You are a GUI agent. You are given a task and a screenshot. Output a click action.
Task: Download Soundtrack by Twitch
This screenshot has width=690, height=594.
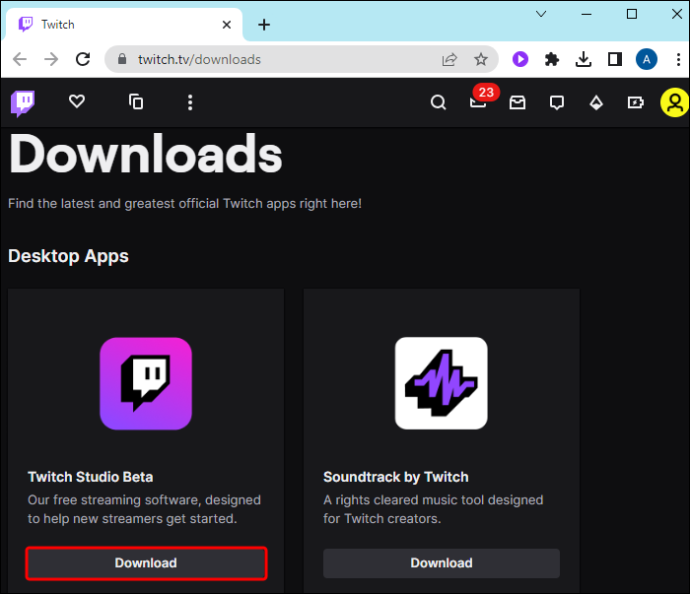pos(441,563)
